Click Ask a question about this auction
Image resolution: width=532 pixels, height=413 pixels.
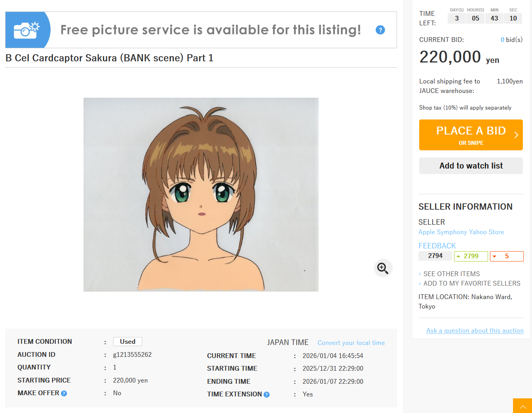[475, 331]
